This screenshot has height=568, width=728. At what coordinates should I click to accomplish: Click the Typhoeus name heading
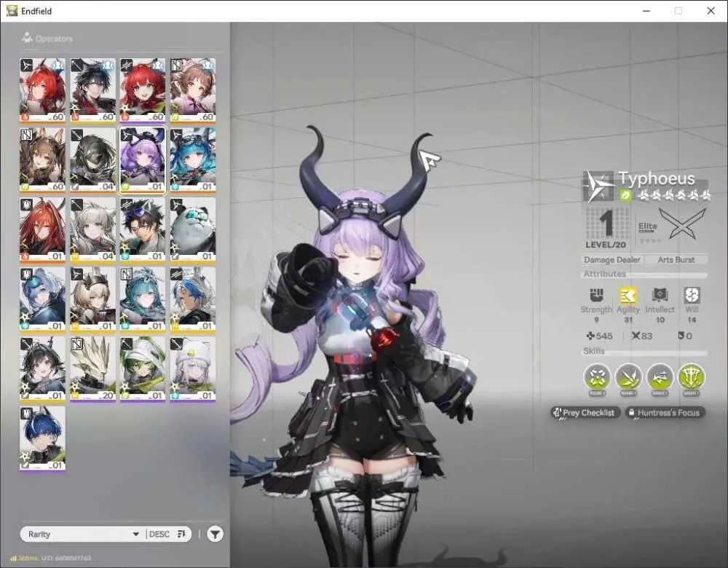click(657, 178)
